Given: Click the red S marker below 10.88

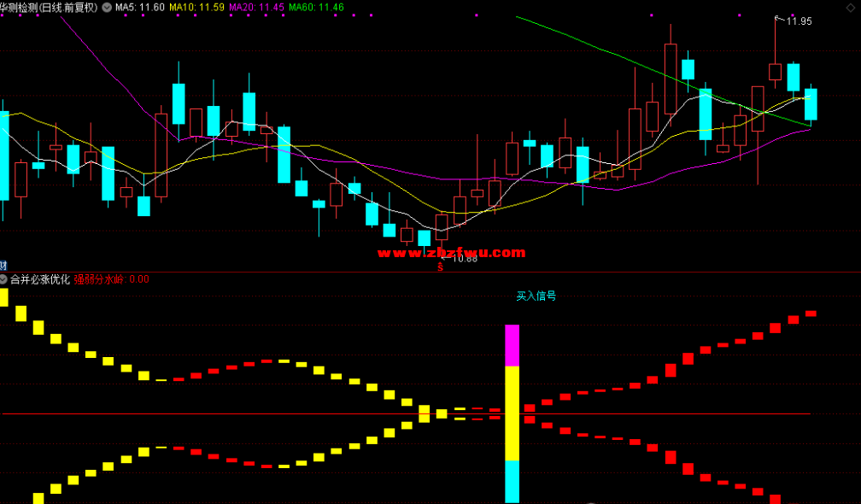Looking at the screenshot, I should click(x=441, y=268).
